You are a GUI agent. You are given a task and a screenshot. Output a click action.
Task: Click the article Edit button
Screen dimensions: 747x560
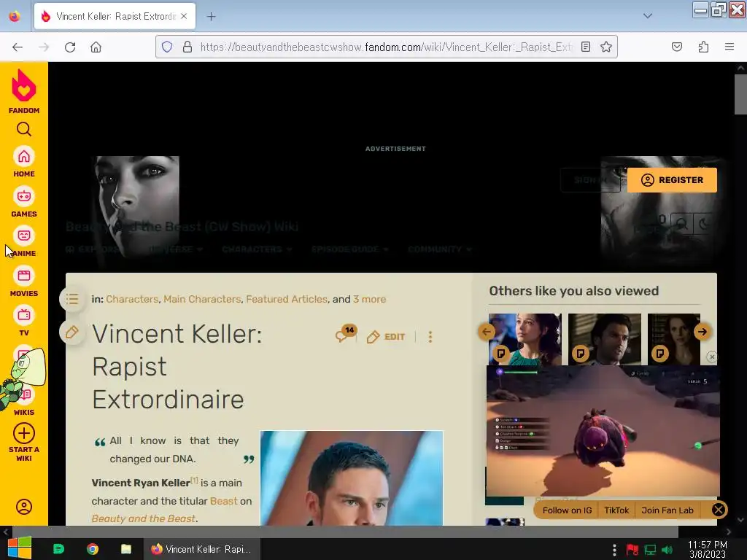click(386, 337)
